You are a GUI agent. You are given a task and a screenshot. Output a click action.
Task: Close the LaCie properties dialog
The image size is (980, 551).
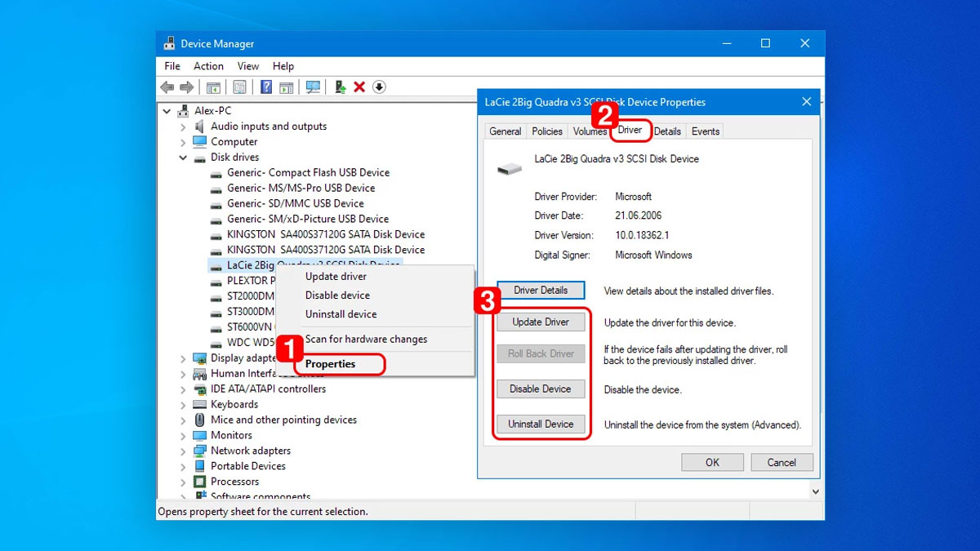click(x=806, y=102)
